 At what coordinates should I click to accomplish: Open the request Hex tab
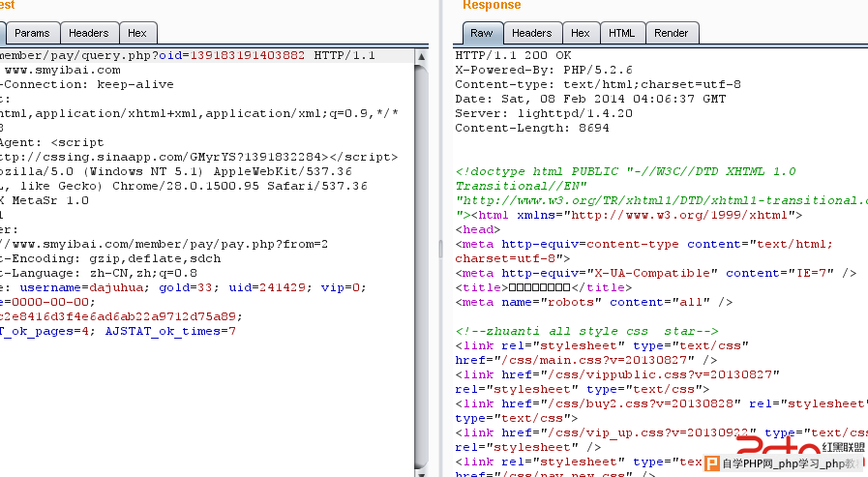(x=137, y=33)
